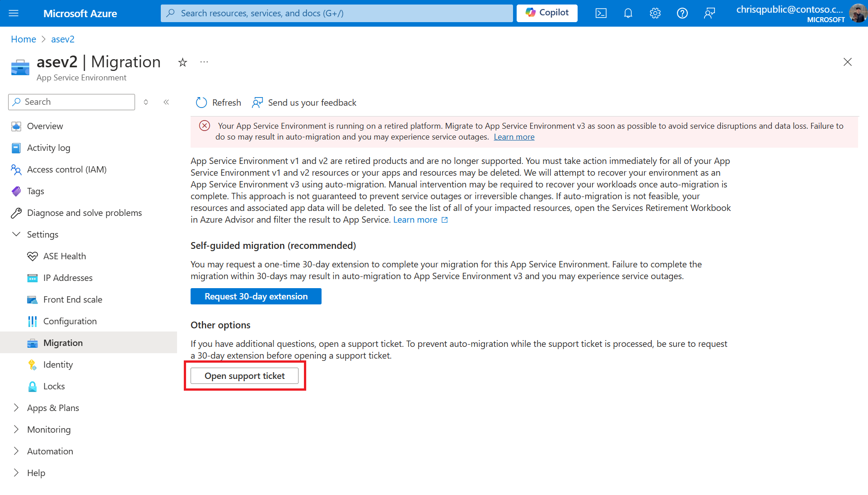Image resolution: width=868 pixels, height=495 pixels.
Task: Click the Tags item in Settings
Action: tap(35, 191)
